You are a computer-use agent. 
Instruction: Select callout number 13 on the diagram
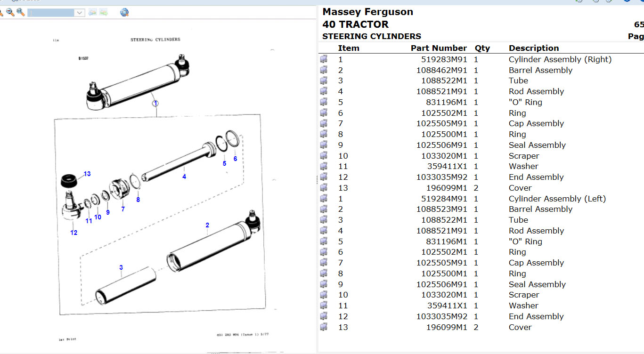click(x=87, y=174)
